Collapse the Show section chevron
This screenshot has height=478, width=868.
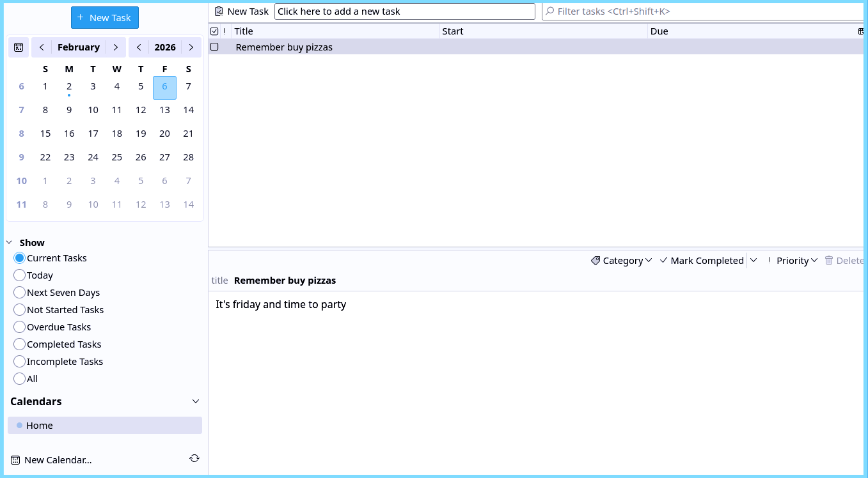click(x=8, y=242)
